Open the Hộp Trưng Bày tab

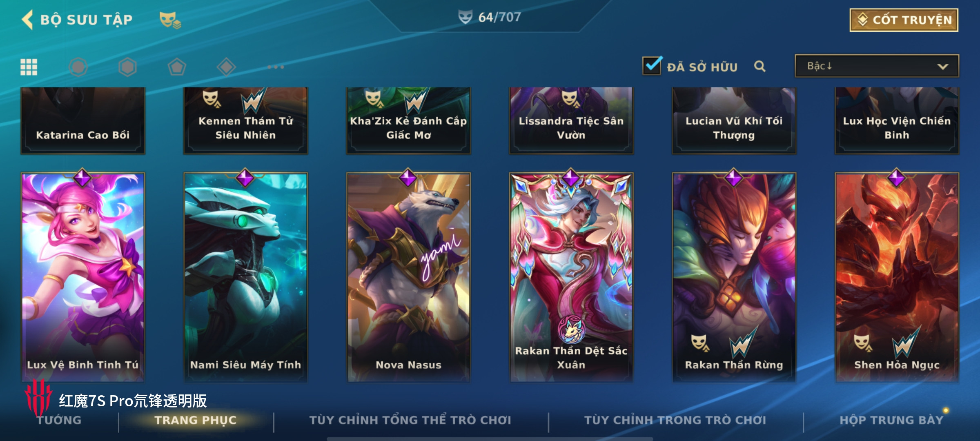[891, 420]
